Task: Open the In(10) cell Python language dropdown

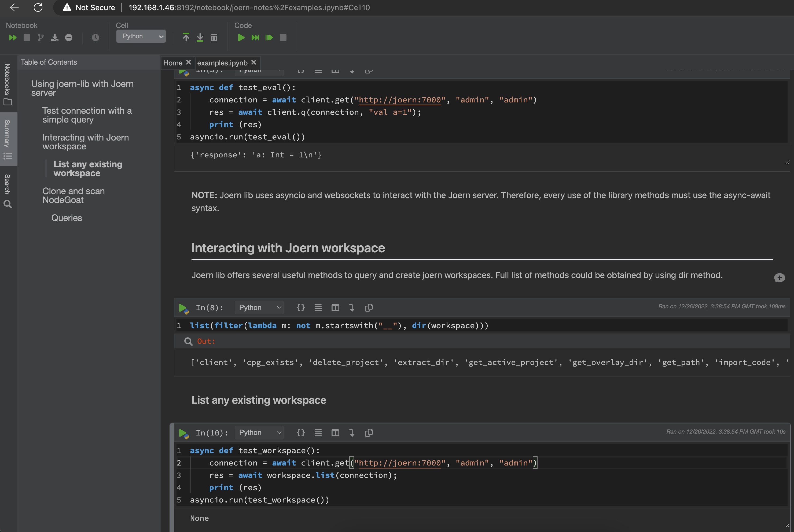Action: pyautogui.click(x=260, y=433)
